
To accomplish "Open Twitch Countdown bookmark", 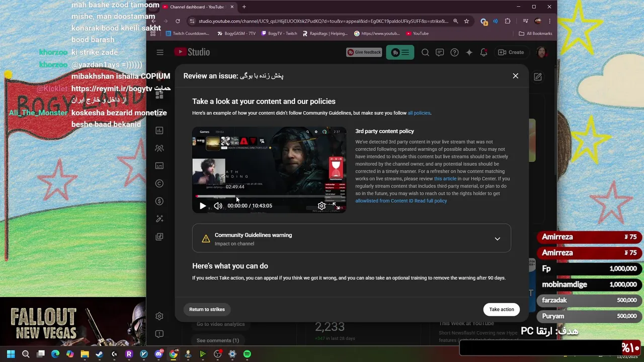I will click(187, 34).
